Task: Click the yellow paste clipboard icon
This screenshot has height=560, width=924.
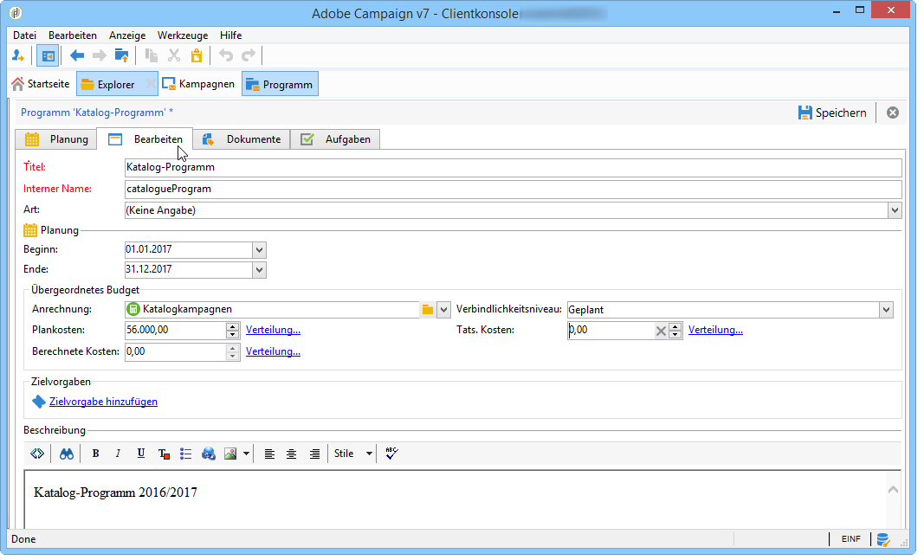Action: [197, 56]
